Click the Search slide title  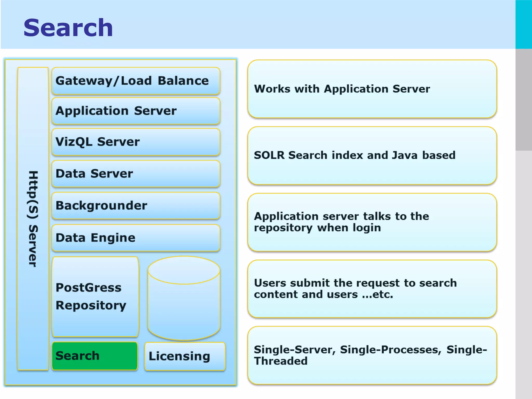(x=68, y=28)
